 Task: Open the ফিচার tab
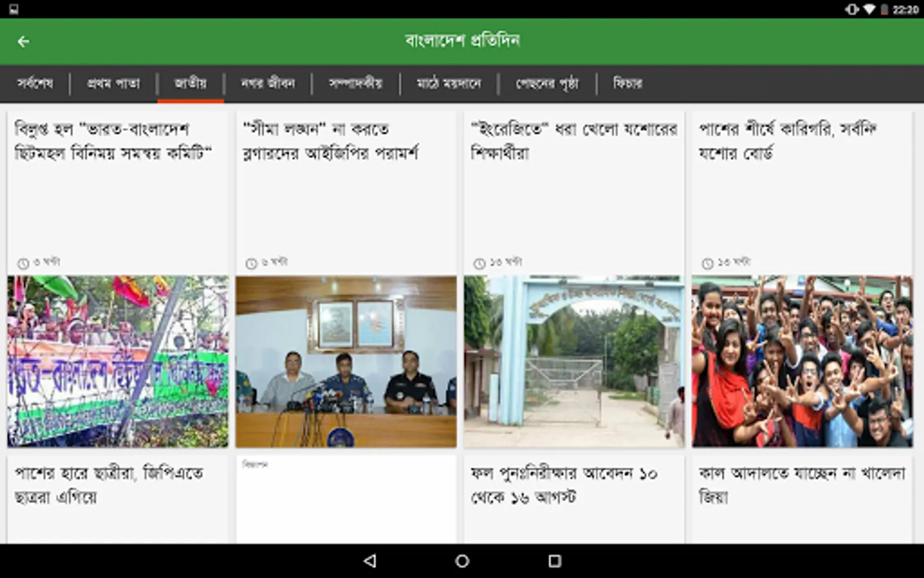point(628,83)
